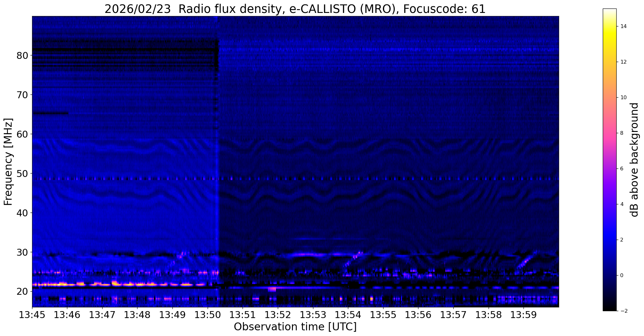Pick the colorbar tick value 4
This screenshot has height=336, width=644.
621,204
